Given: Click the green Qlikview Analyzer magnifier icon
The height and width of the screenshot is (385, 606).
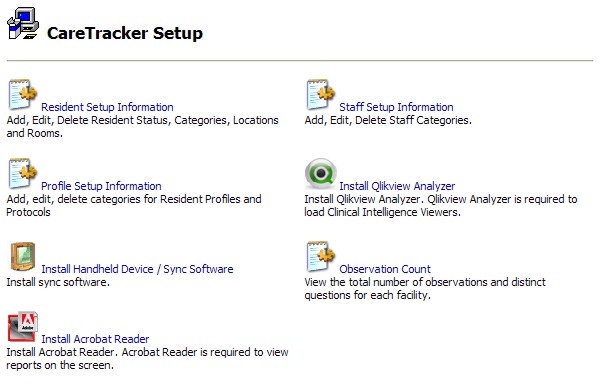Looking at the screenshot, I should [320, 174].
